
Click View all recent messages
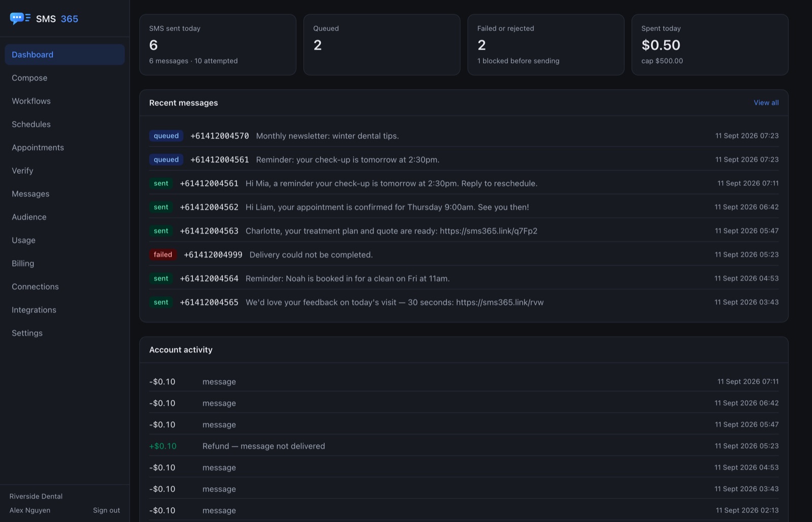[x=766, y=103]
